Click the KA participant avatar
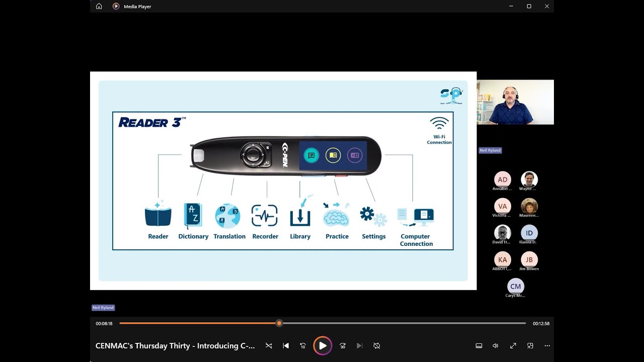644x362 pixels. [x=503, y=259]
